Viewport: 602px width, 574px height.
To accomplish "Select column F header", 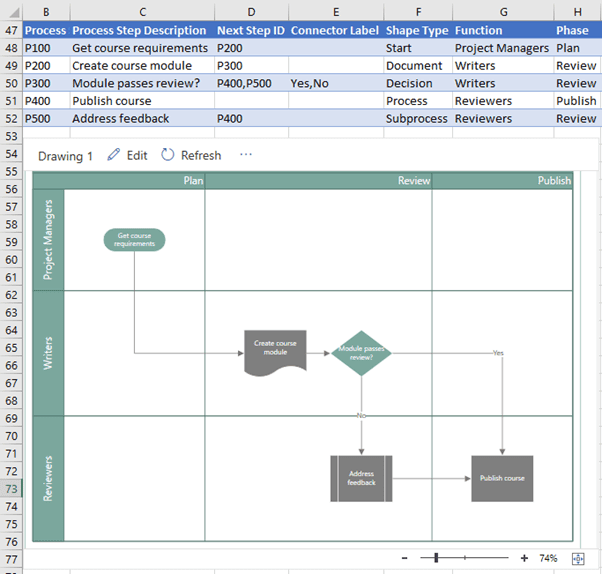I will (418, 12).
